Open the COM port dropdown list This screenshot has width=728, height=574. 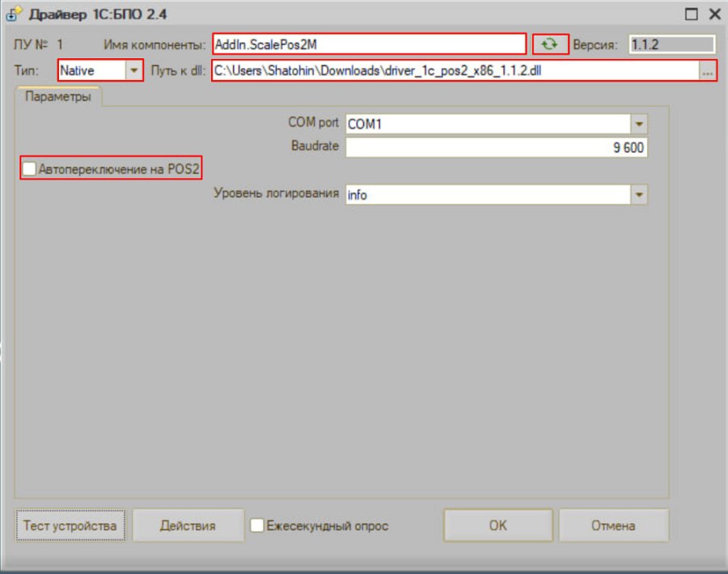pos(639,124)
